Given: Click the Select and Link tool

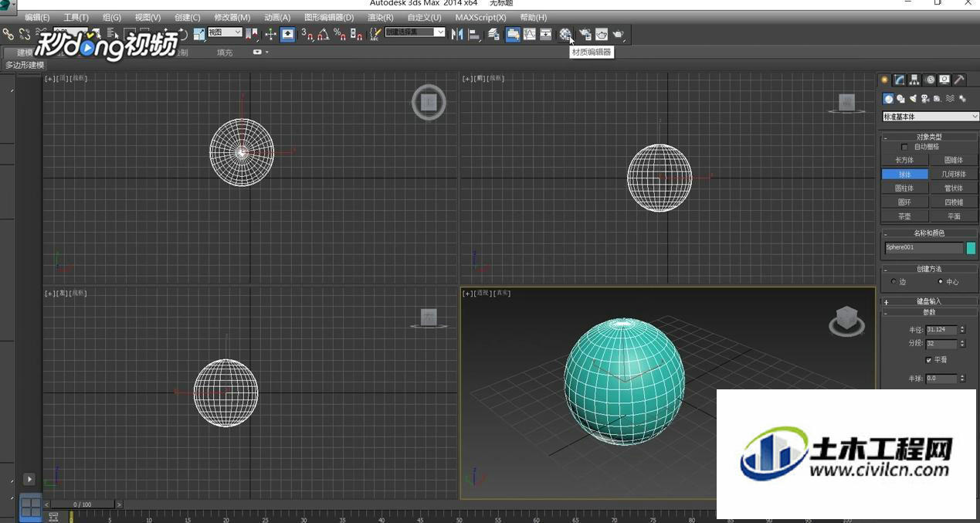Looking at the screenshot, I should coord(8,34).
